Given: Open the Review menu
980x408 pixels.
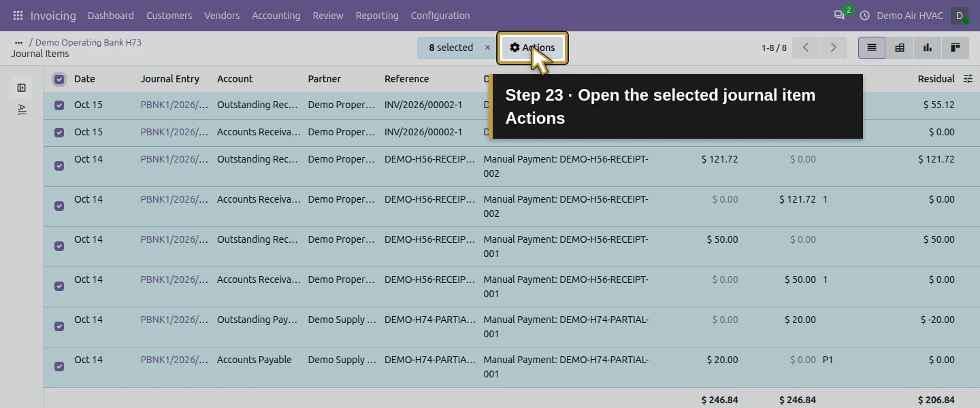Looking at the screenshot, I should 328,15.
